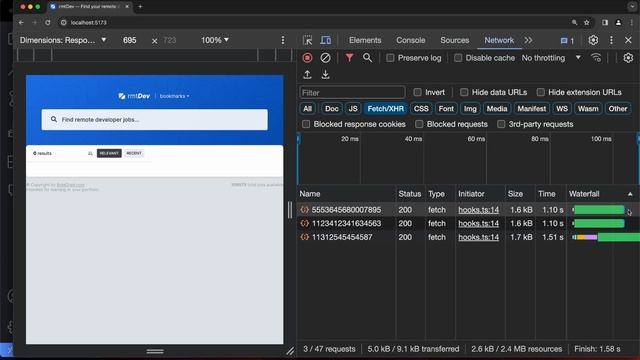Stop recording network log
The image size is (640, 360).
click(x=307, y=58)
